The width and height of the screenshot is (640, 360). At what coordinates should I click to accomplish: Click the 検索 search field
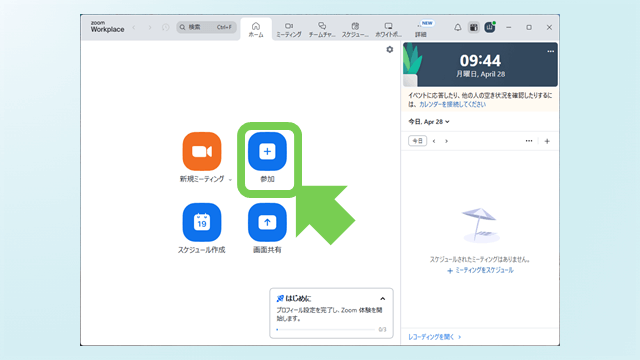(x=206, y=27)
